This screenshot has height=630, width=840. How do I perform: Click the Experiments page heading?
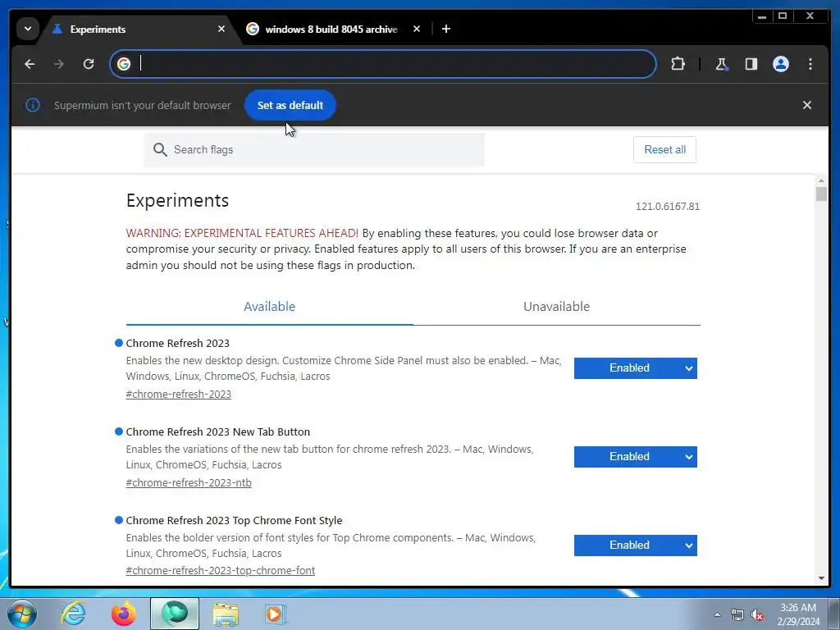tap(177, 200)
